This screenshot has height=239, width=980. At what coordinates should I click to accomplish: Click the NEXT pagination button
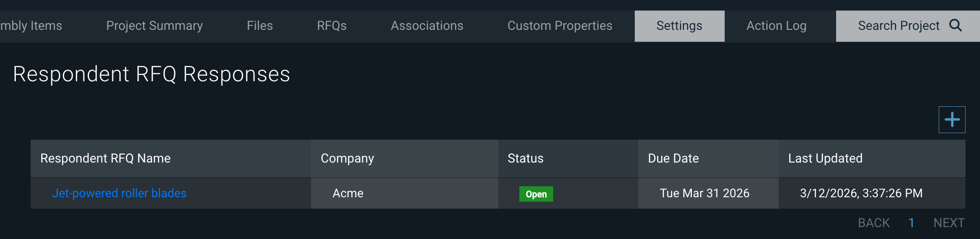[x=948, y=223]
